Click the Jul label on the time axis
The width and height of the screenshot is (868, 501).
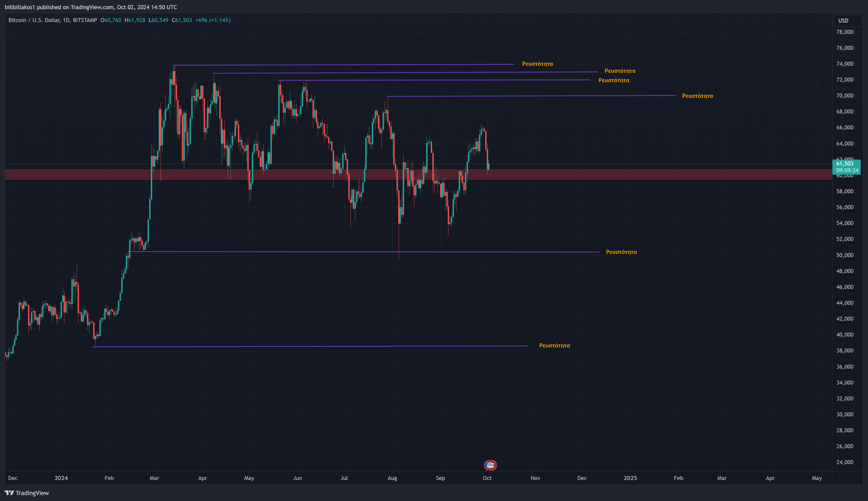pos(344,478)
